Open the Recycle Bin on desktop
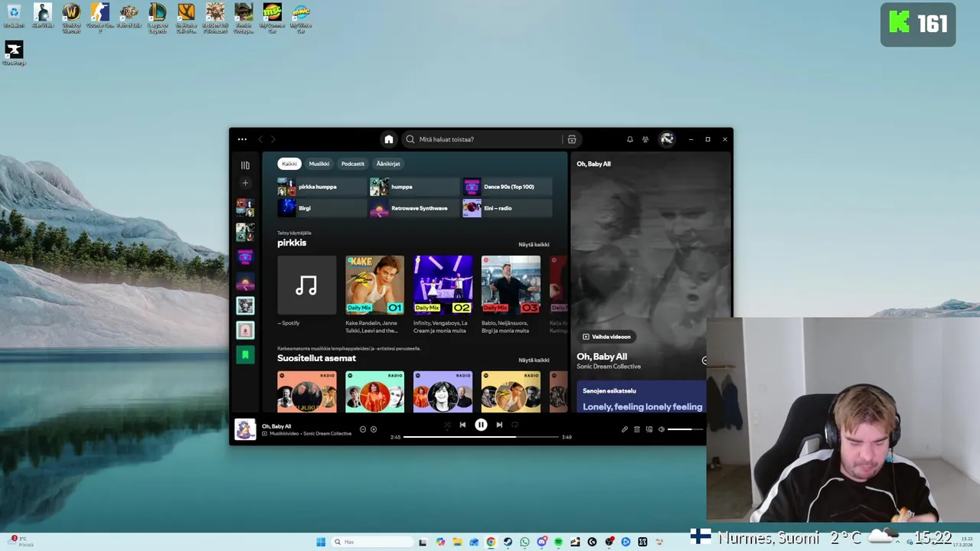 coord(14,15)
